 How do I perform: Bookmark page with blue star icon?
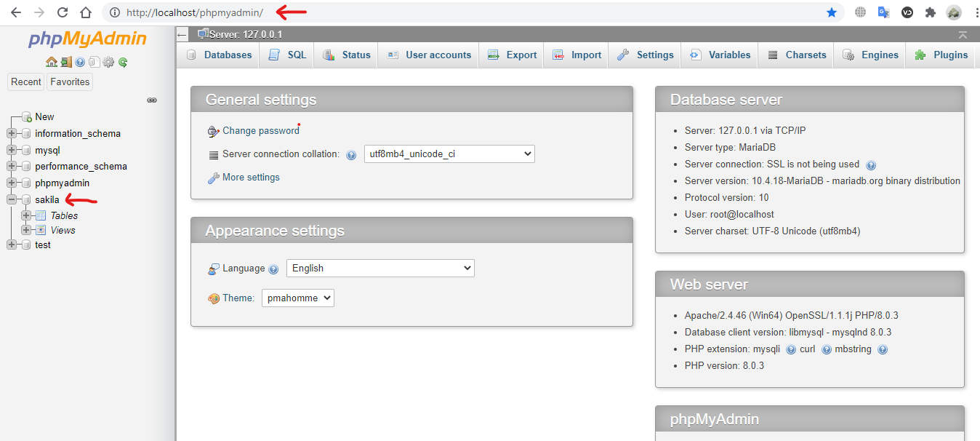tap(832, 12)
